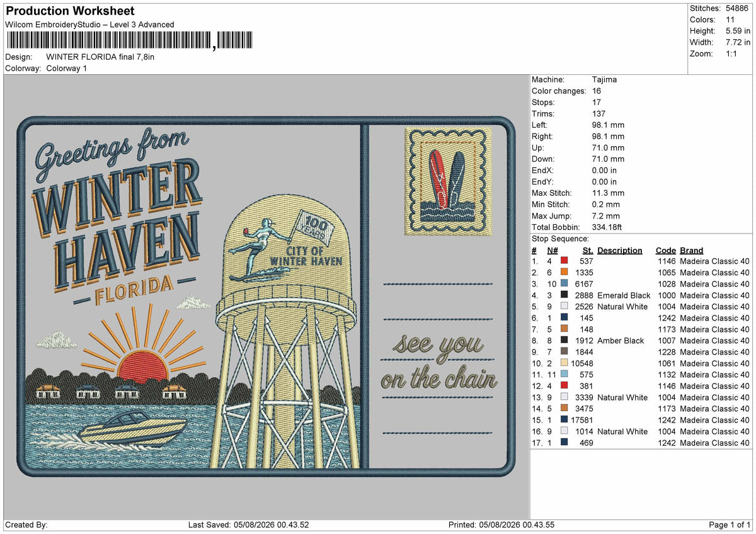756x534 pixels.
Task: Click the Total Bobbin value 334.18ft
Action: [x=608, y=227]
